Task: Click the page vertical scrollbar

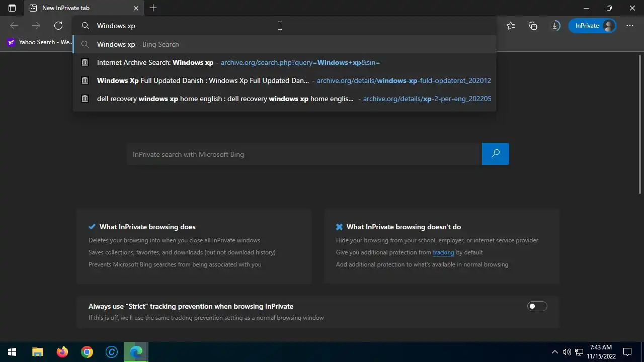Action: pyautogui.click(x=640, y=123)
